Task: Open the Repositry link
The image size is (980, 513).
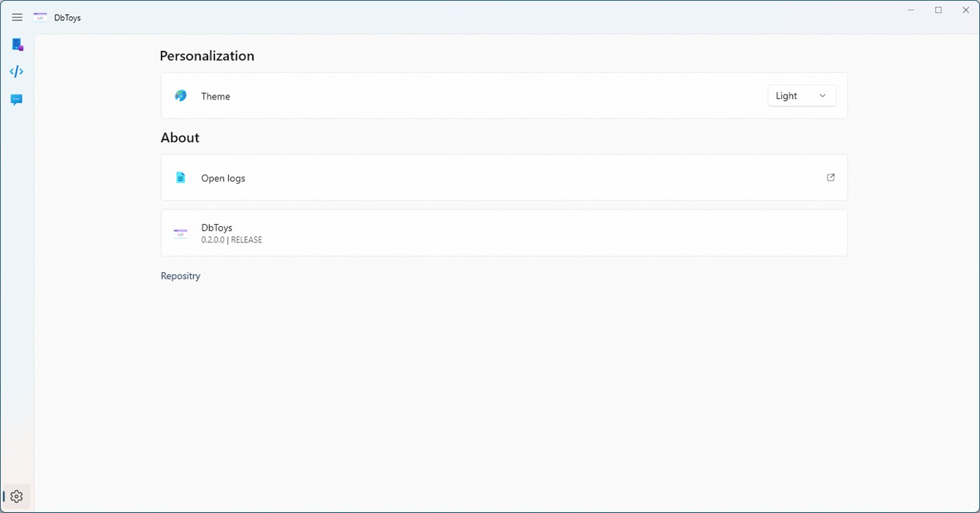Action: [180, 275]
